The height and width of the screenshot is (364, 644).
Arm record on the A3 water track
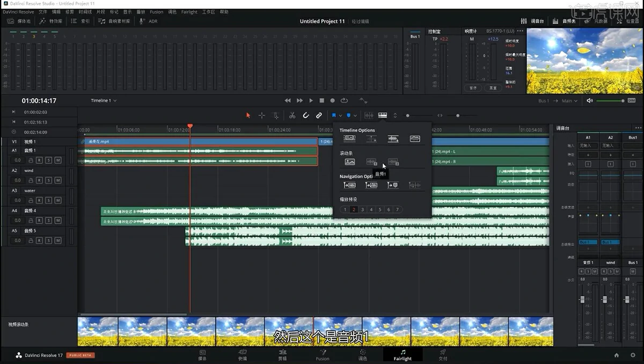coord(39,200)
